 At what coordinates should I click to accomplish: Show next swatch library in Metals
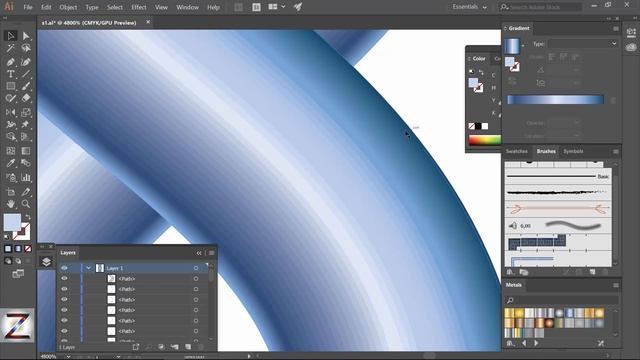536,343
